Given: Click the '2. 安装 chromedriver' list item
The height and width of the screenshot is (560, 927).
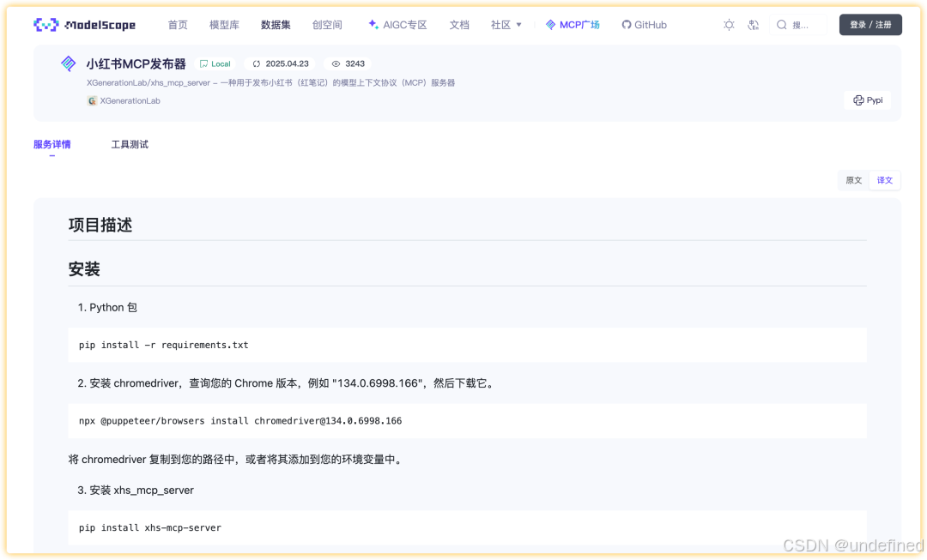Looking at the screenshot, I should tap(287, 383).
